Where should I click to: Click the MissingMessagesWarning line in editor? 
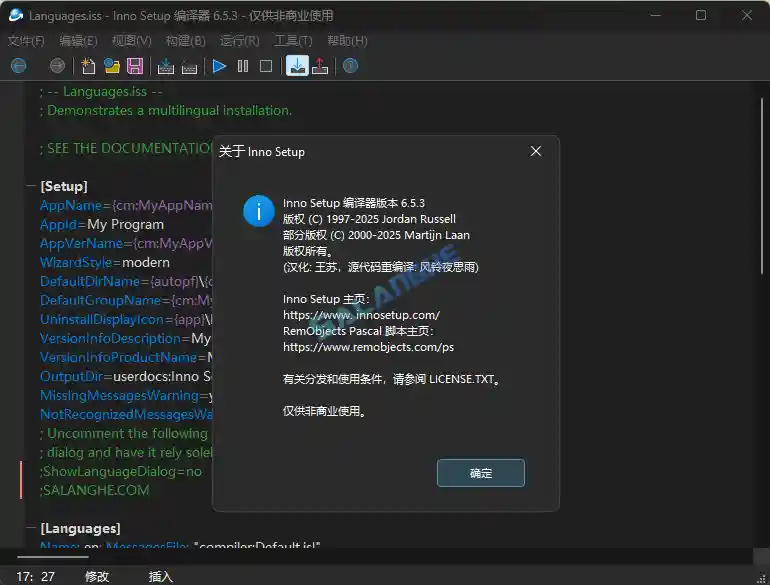(126, 395)
